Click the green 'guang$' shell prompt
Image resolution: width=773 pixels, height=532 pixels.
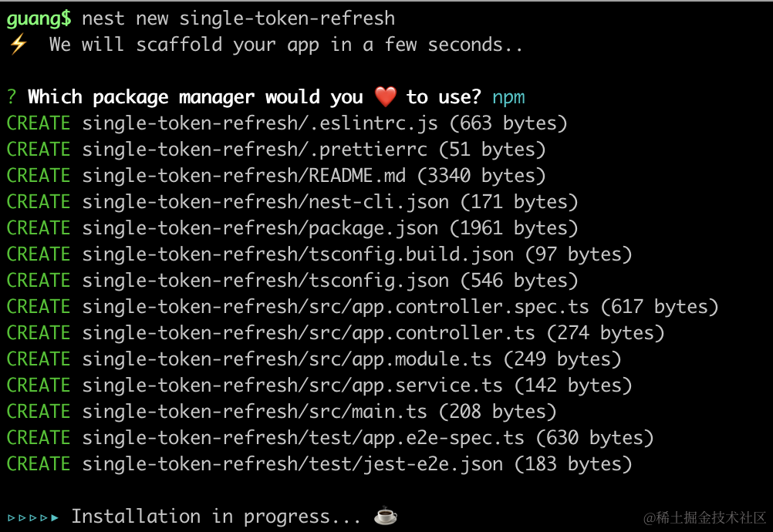tap(39, 19)
